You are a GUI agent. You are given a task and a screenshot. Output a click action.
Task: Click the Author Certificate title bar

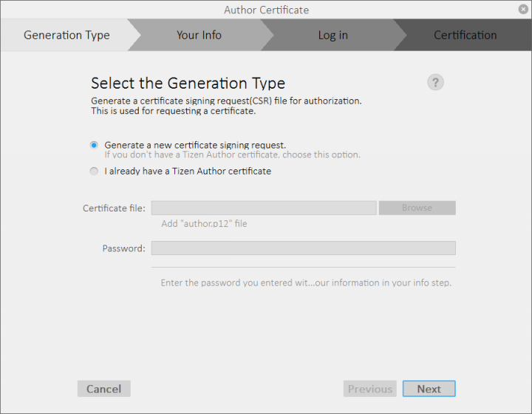[266, 10]
